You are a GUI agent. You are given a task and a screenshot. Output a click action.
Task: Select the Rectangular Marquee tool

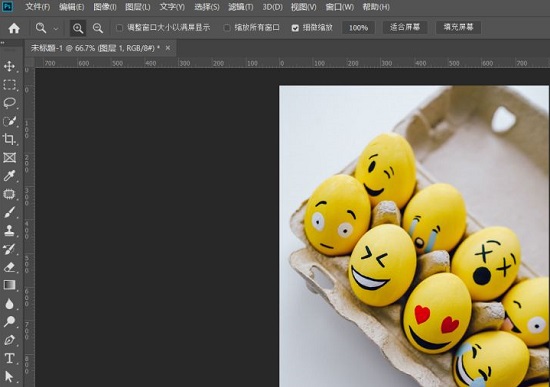[9, 85]
